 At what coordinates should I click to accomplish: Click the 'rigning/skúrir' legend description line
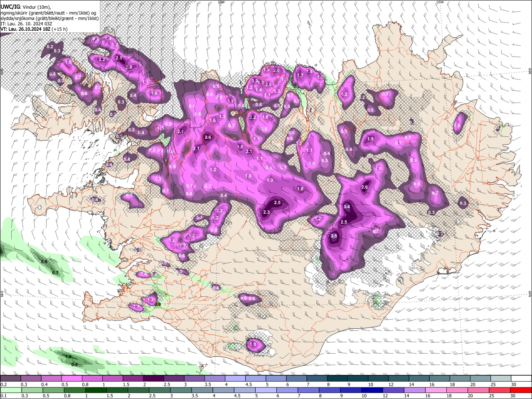(48, 13)
